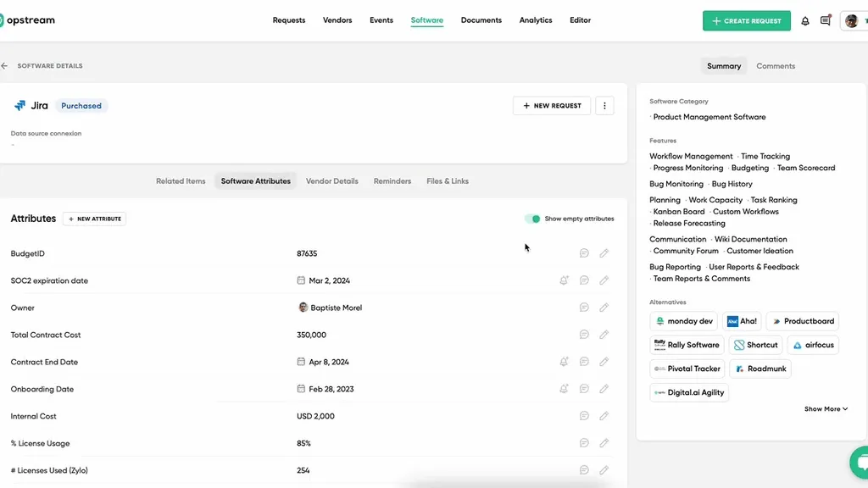Click the opstream logo

[x=28, y=20]
